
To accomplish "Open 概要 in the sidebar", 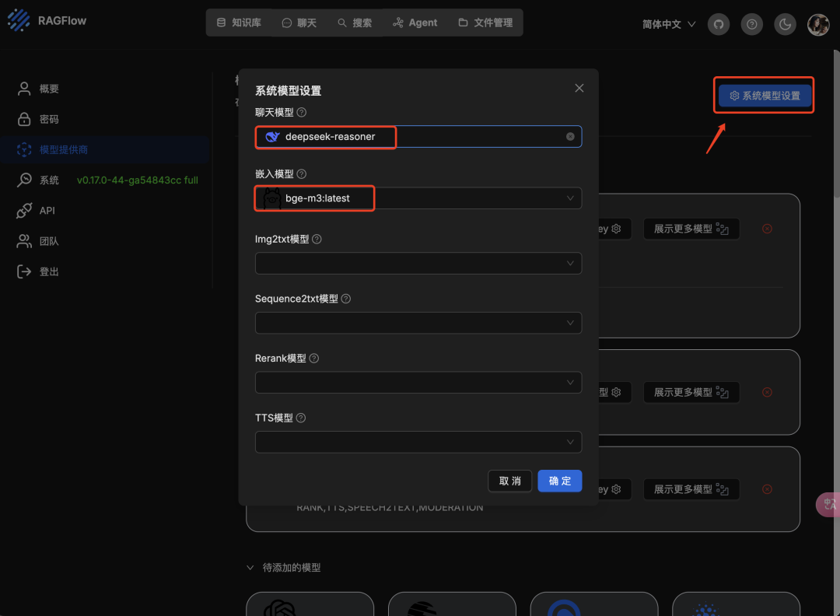I will [x=106, y=89].
